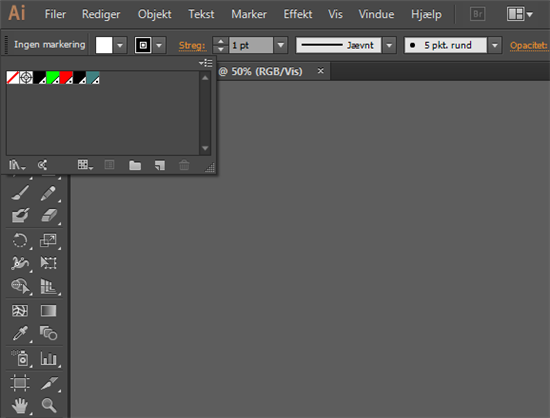This screenshot has height=418, width=550.
Task: Open the Swatches panel flyout menu
Action: pos(206,63)
